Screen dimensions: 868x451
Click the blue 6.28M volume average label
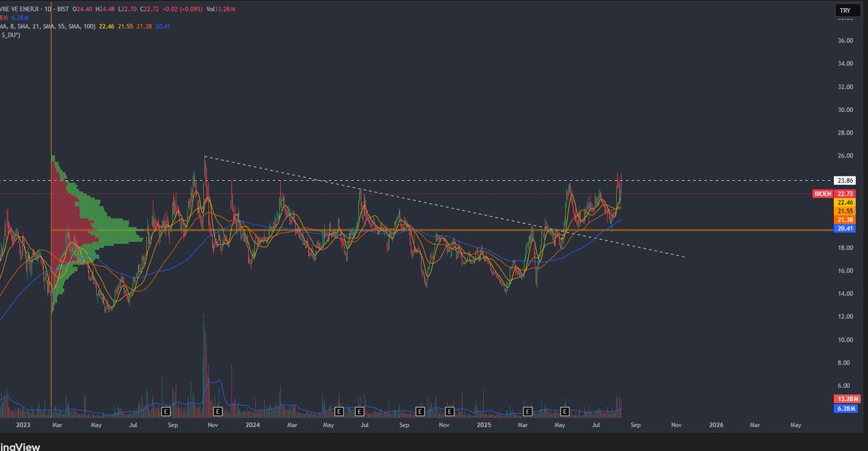pyautogui.click(x=844, y=408)
